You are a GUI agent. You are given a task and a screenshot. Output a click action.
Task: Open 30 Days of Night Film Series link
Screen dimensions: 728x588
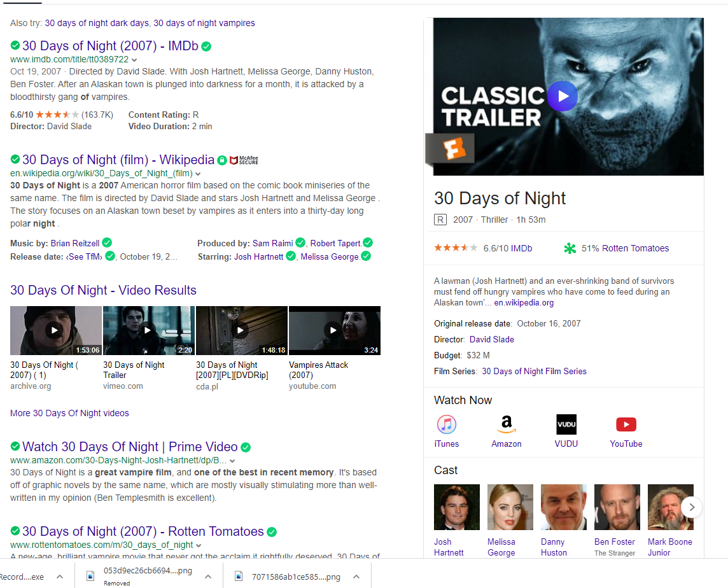pyautogui.click(x=535, y=372)
